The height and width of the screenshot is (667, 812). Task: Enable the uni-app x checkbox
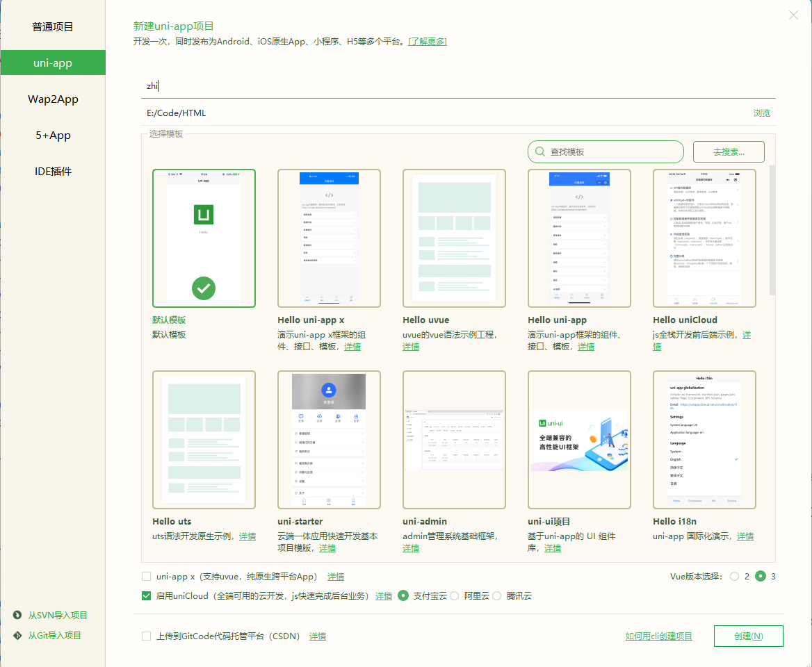tap(147, 576)
